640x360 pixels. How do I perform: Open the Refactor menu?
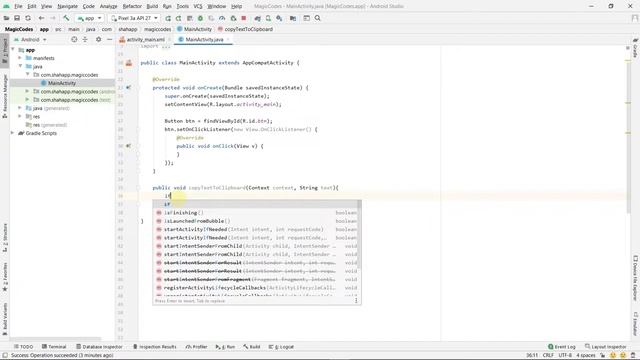click(x=132, y=6)
